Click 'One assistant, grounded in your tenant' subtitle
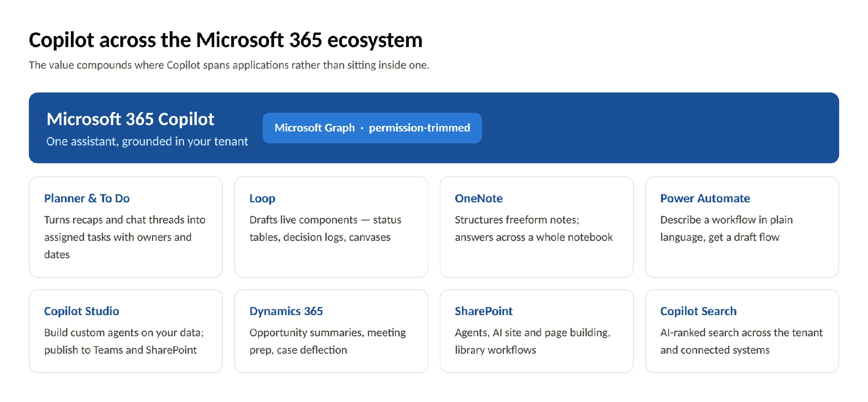 pos(147,141)
